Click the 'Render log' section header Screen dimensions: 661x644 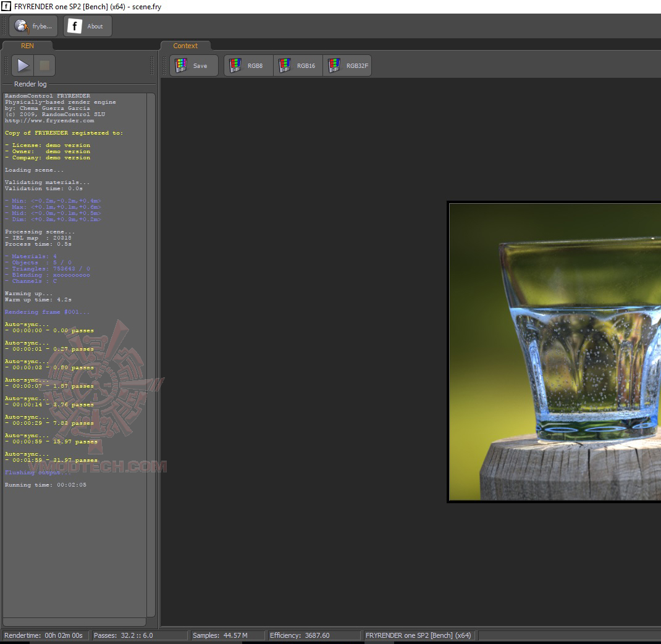pos(30,84)
